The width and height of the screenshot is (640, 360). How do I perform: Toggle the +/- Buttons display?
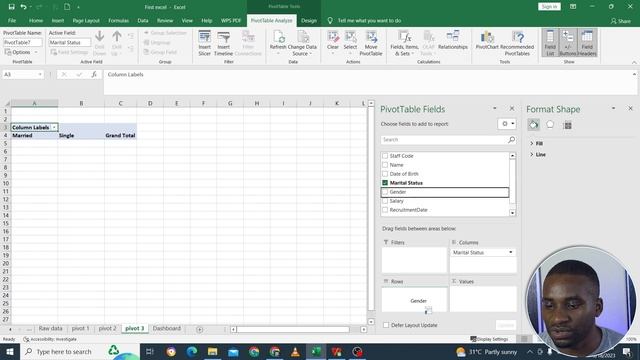[568, 42]
